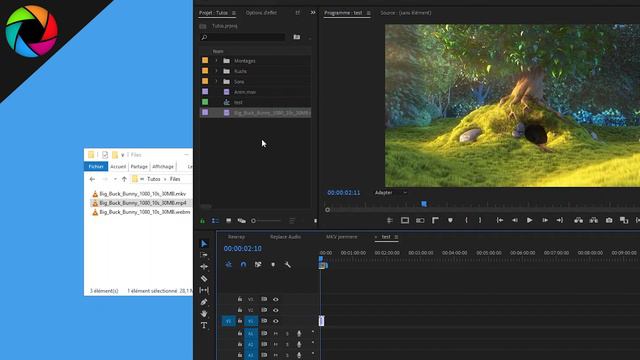Go back in Explorer window
Screen dimensions: 640x360
[x=92, y=179]
